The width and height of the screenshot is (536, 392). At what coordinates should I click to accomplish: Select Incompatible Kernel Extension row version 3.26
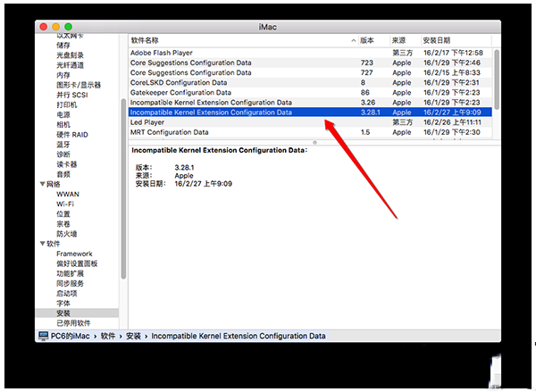310,102
